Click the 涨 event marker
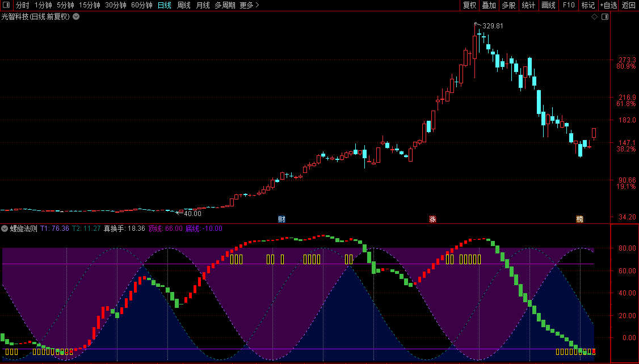The image size is (639, 364). tap(433, 219)
